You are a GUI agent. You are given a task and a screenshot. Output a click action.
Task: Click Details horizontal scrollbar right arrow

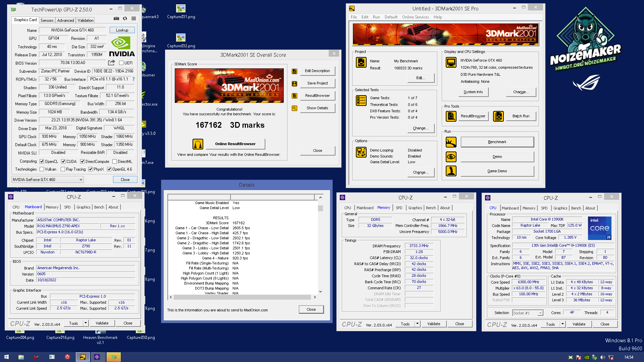coord(315,297)
